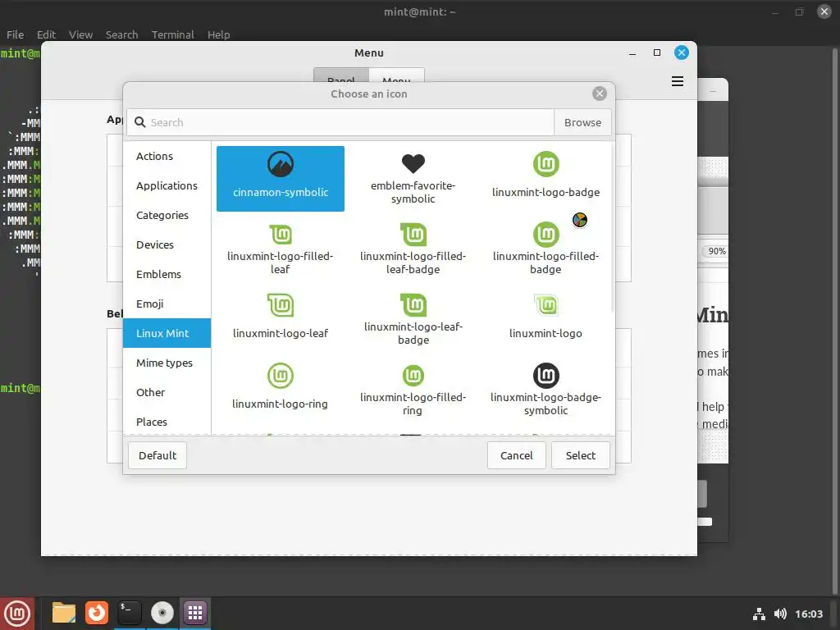Open the Terminal menu in menu bar
840x630 pixels.
point(172,34)
